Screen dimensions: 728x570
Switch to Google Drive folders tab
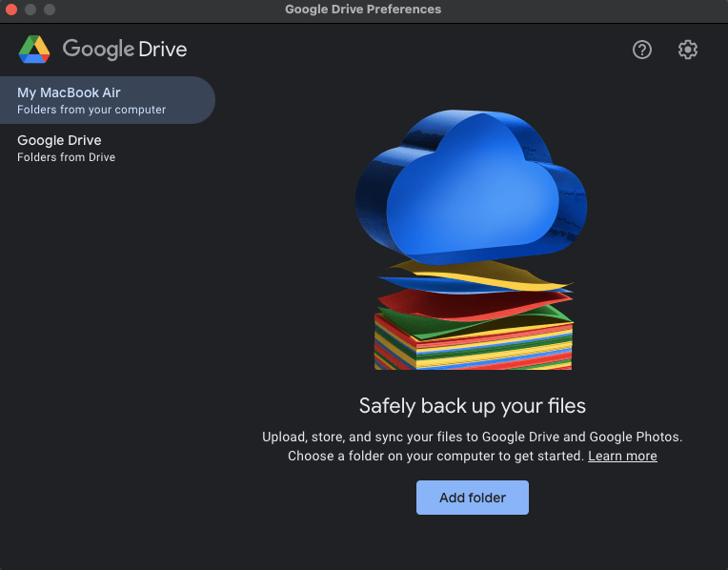coord(108,148)
